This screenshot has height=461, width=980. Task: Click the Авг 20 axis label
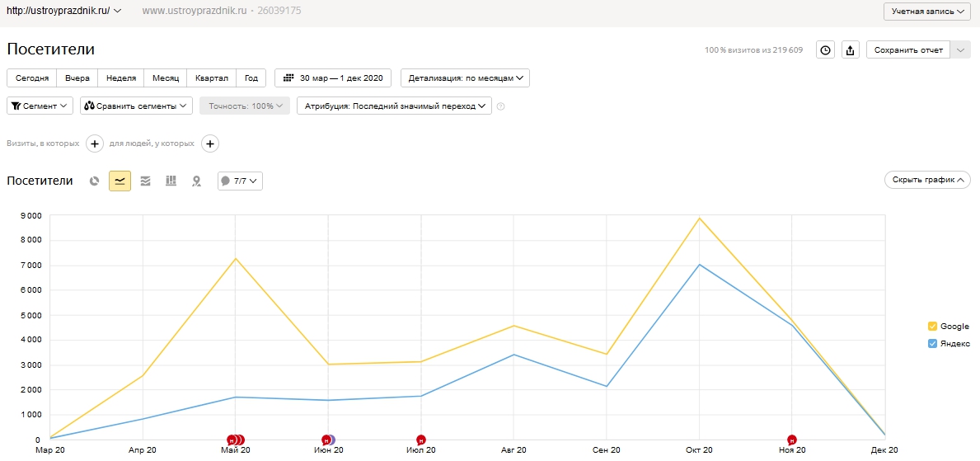513,450
